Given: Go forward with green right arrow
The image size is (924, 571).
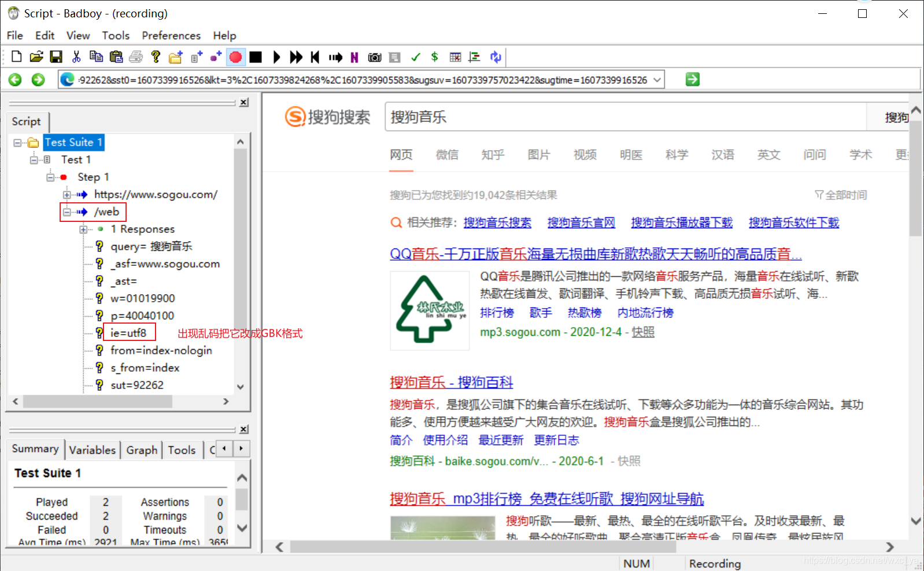Looking at the screenshot, I should 38,80.
